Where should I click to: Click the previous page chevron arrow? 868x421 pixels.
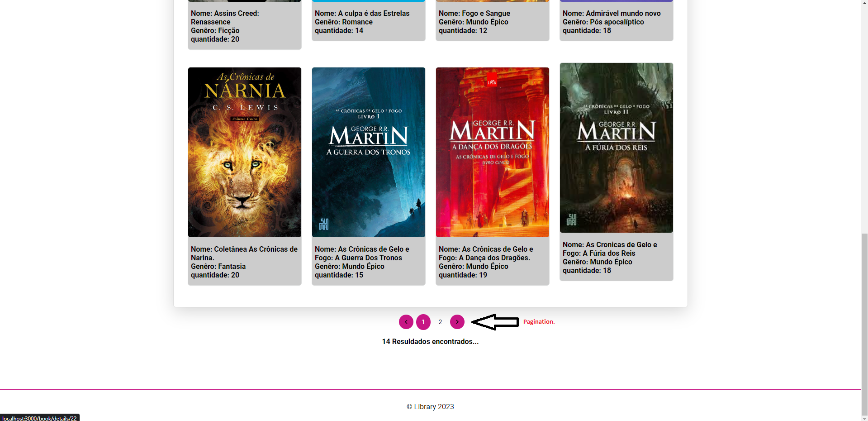(x=406, y=322)
